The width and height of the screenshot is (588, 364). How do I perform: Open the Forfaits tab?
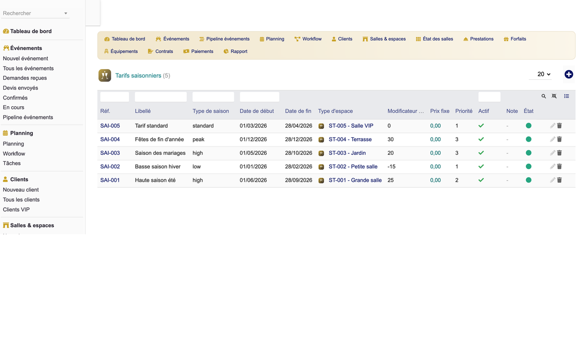coord(515,39)
